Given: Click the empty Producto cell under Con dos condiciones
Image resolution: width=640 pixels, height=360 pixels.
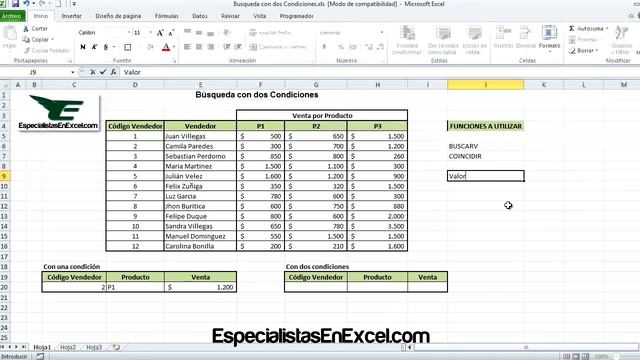Looking at the screenshot, I should tap(377, 287).
